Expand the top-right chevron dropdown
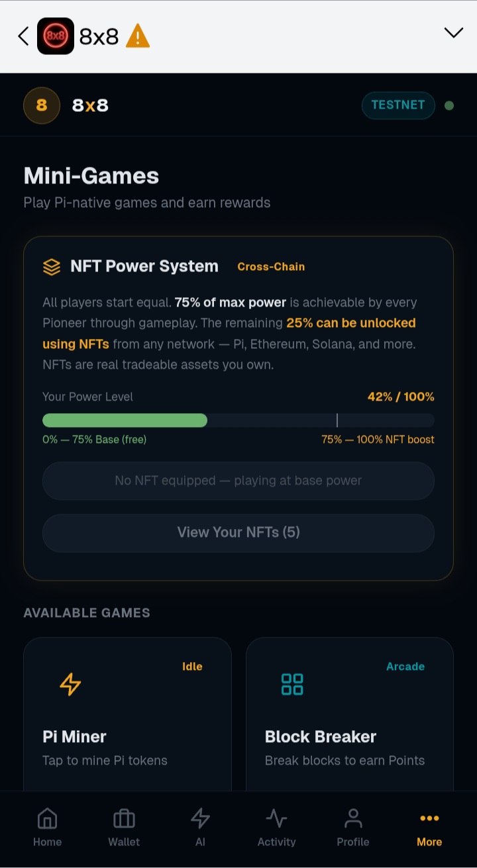 click(453, 33)
